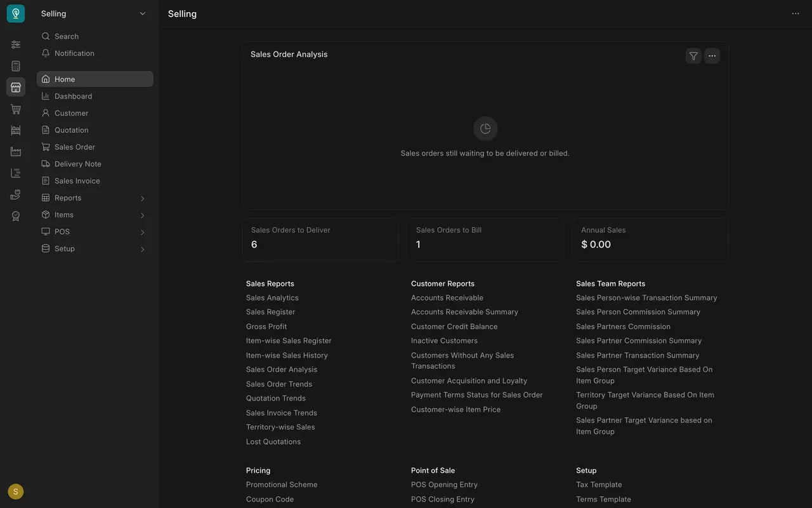
Task: Open the Sales Orders to Bill card
Action: pyautogui.click(x=485, y=239)
